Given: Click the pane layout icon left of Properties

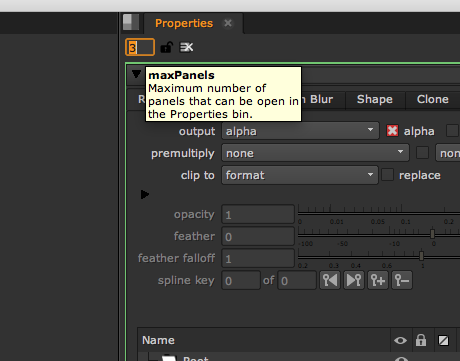Looking at the screenshot, I should point(131,22).
